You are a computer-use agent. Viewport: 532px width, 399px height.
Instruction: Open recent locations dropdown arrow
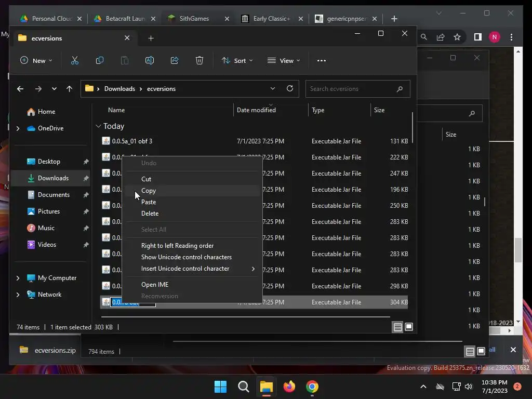[54, 89]
